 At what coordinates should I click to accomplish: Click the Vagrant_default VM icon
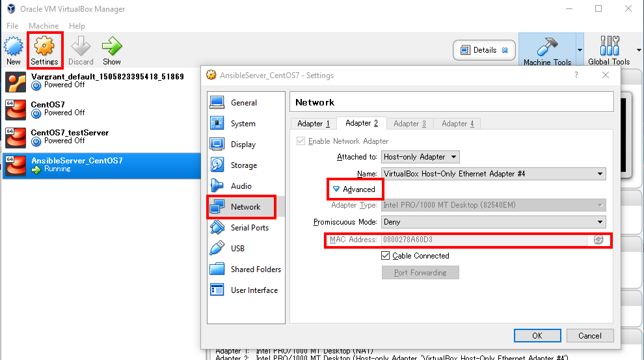[16, 81]
